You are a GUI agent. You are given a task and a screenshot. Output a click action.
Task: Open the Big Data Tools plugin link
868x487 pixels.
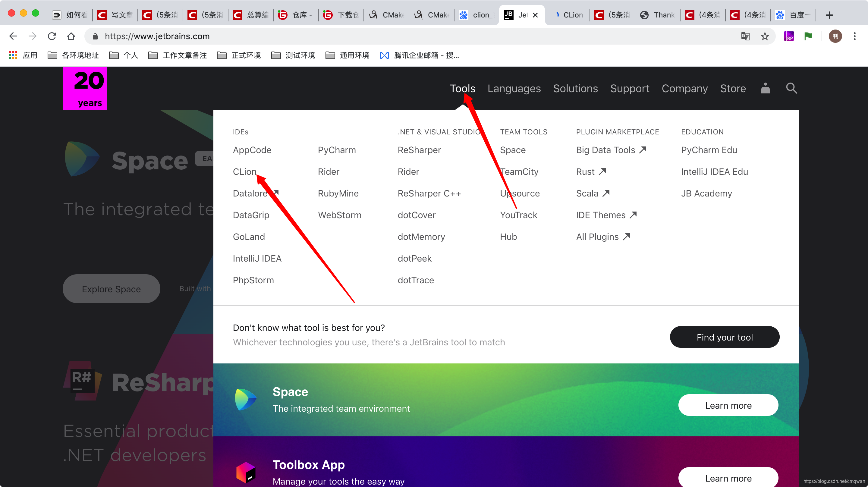tap(611, 150)
